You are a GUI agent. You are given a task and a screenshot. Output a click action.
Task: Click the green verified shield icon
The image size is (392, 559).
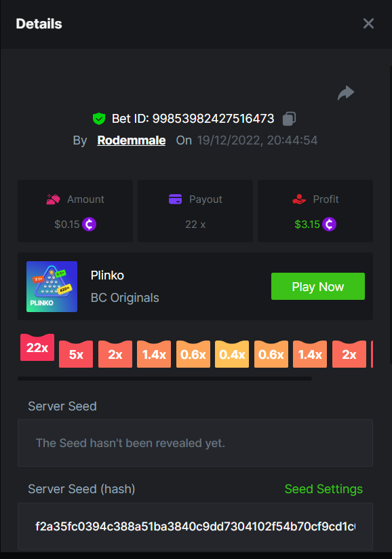coord(99,119)
